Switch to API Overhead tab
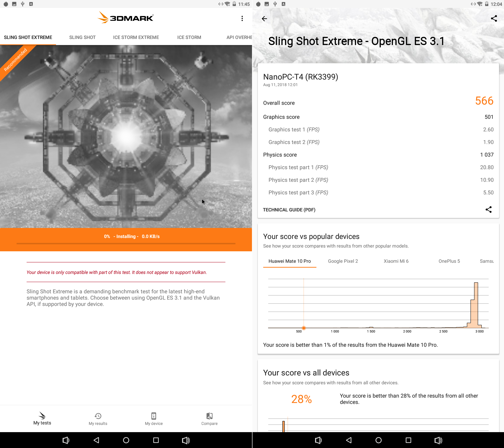The image size is (504, 448). (239, 38)
